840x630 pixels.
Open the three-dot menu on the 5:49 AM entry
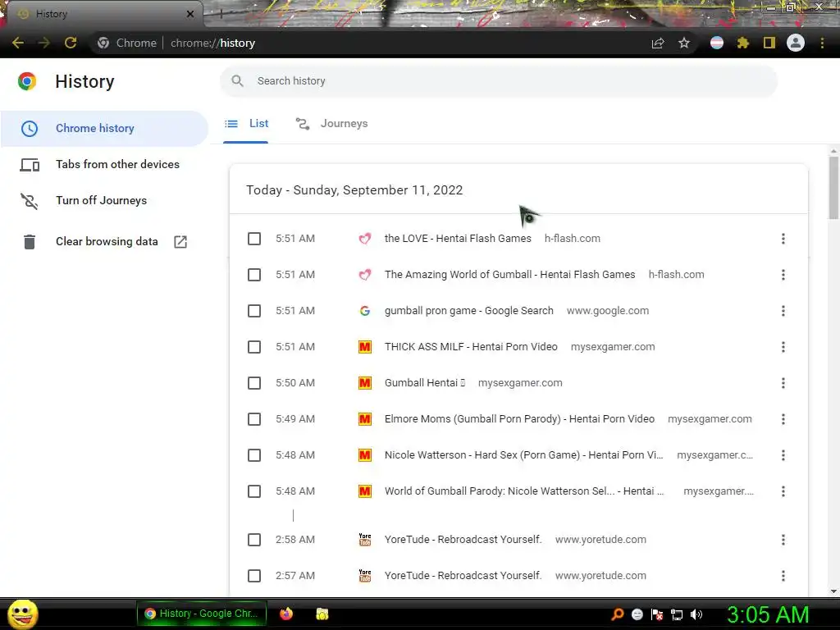pyautogui.click(x=783, y=419)
